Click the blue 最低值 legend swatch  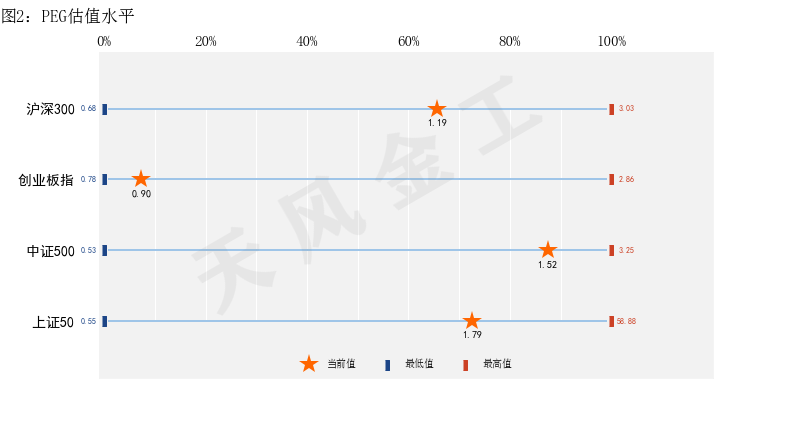point(387,365)
